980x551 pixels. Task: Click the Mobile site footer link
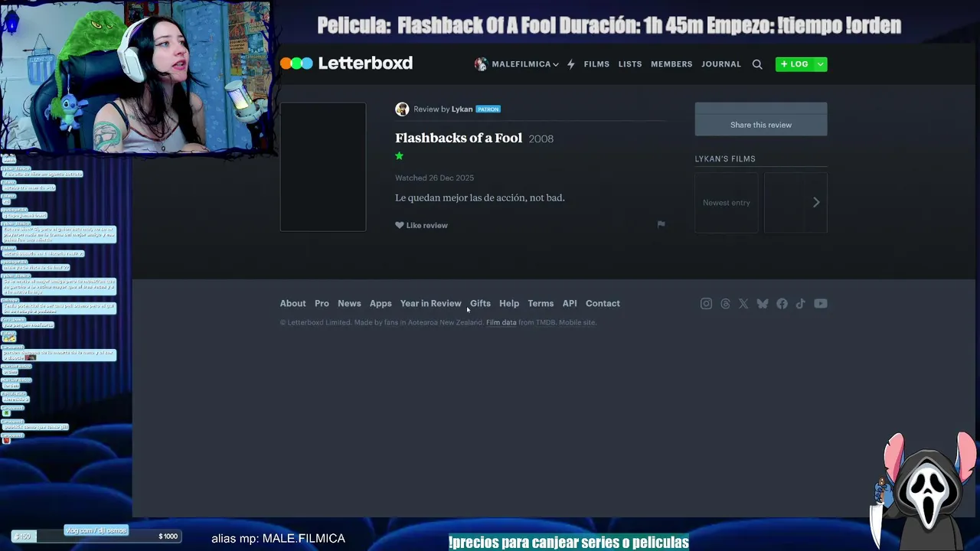point(577,323)
